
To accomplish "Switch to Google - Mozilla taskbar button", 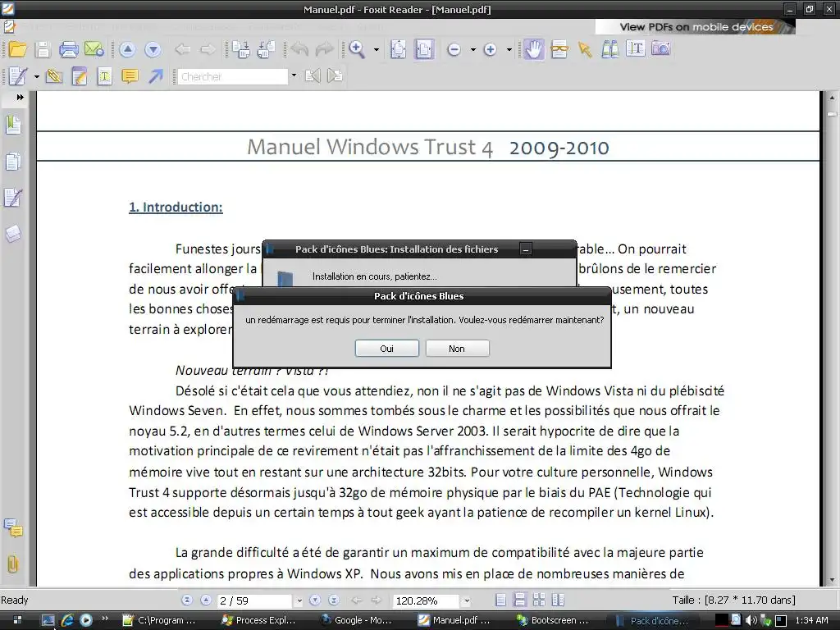I will coord(358,620).
